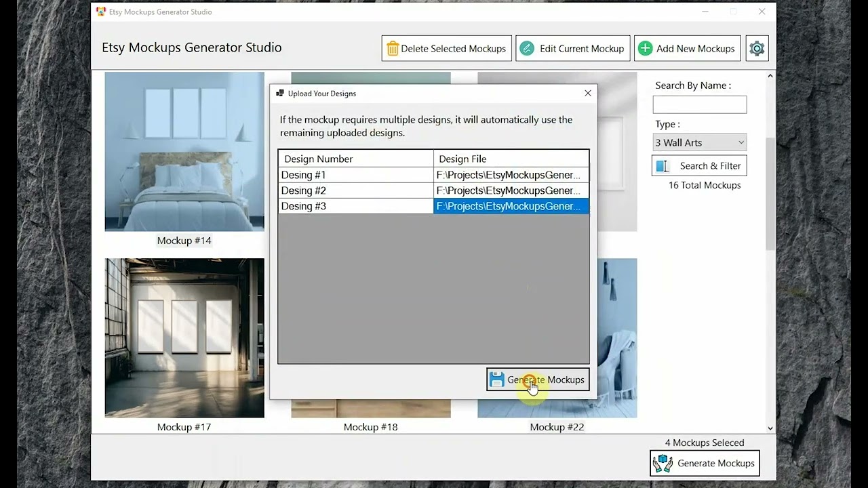Viewport: 868px width, 488px height.
Task: Click the scrollbar up arrow in mockup list
Action: click(x=770, y=76)
